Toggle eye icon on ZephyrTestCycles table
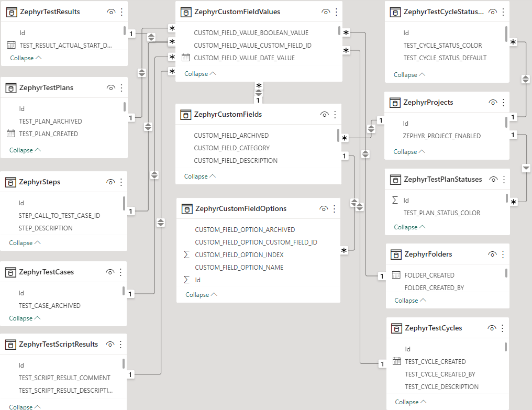Viewport: 532px width, 410px height. tap(492, 328)
